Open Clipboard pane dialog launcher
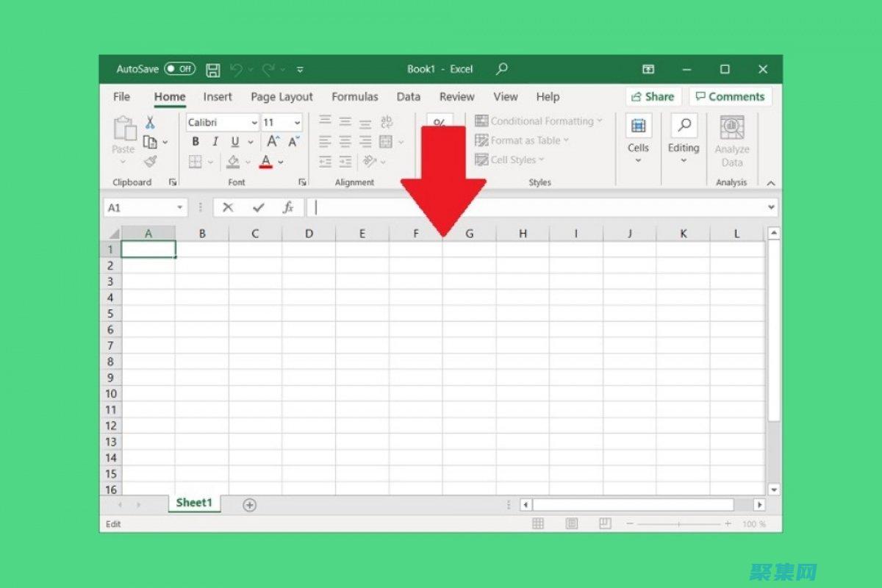 pos(173,182)
